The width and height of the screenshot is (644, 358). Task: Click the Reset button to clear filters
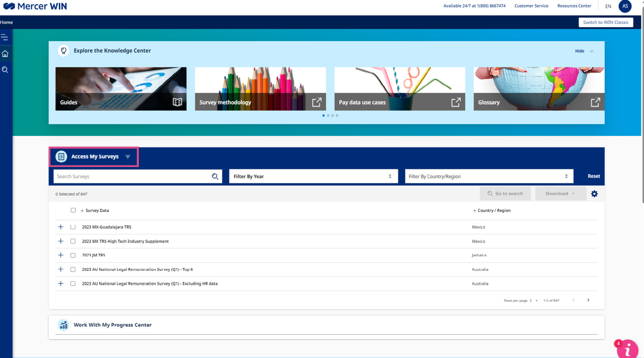[x=593, y=176]
